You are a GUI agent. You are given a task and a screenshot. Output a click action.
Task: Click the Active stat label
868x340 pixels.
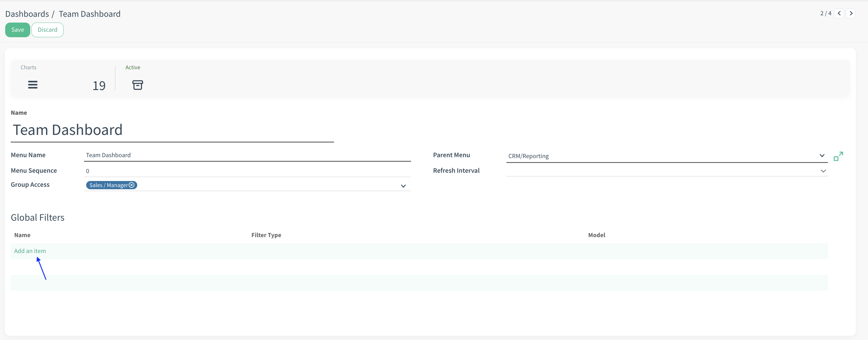click(x=133, y=67)
